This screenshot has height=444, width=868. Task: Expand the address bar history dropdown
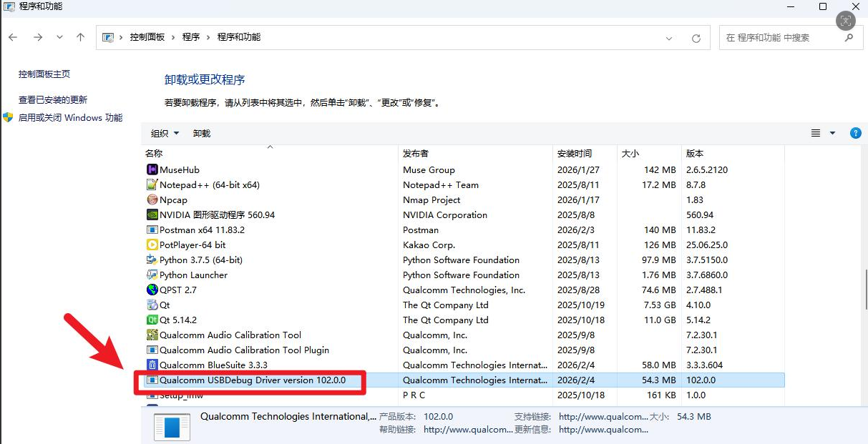(x=669, y=38)
